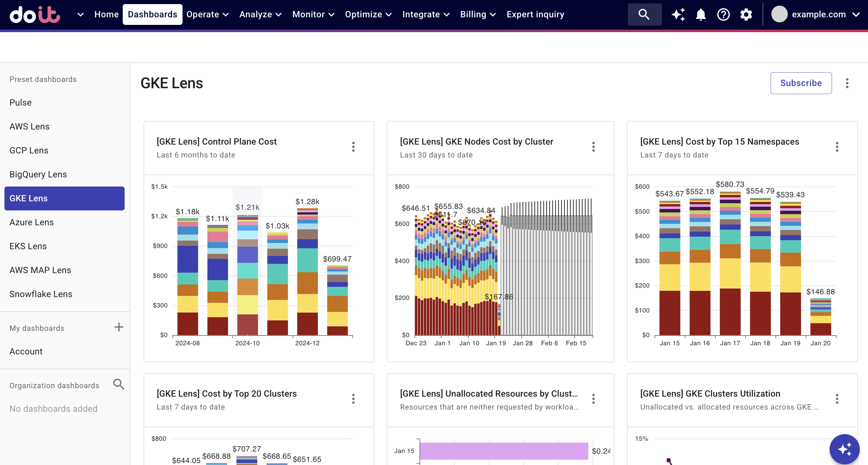
Task: Click the 2024-08 bar in Control Plane chart
Action: coord(187,277)
